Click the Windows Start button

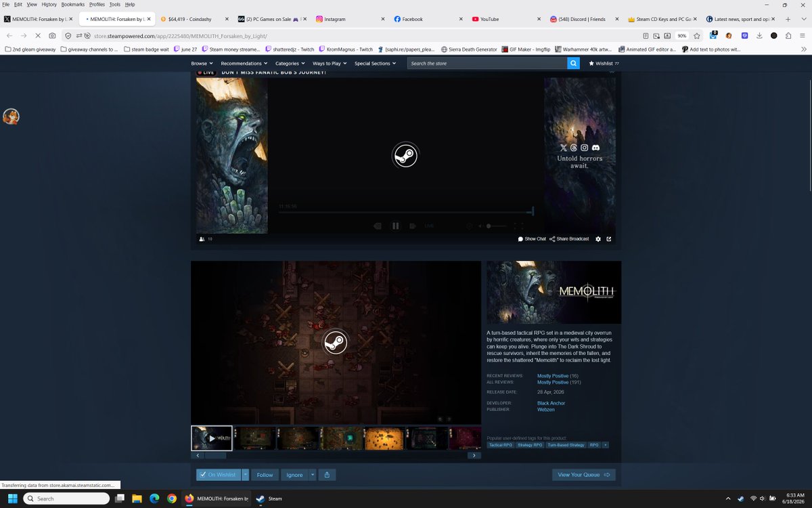(13, 499)
